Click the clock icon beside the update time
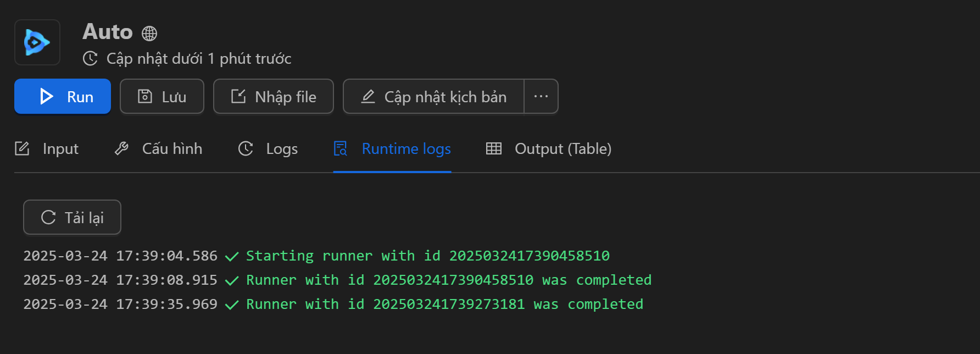Viewport: 980px width, 354px height. point(90,58)
